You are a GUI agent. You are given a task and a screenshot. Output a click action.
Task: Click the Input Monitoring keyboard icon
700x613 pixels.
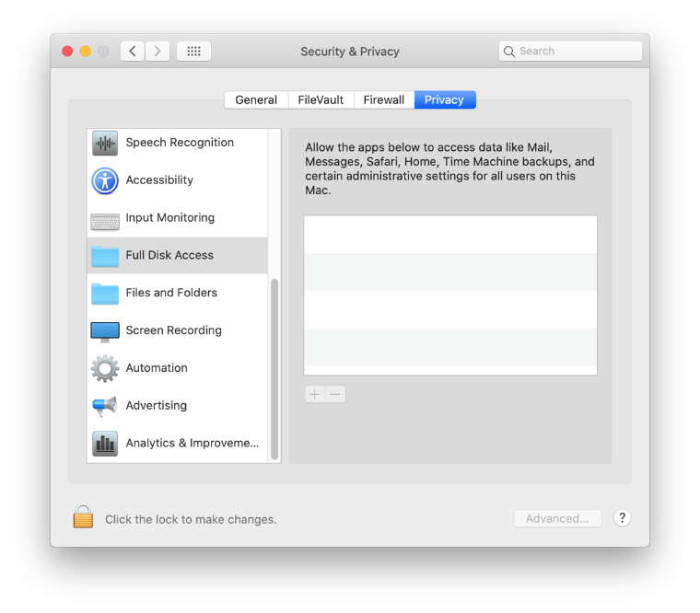(105, 219)
